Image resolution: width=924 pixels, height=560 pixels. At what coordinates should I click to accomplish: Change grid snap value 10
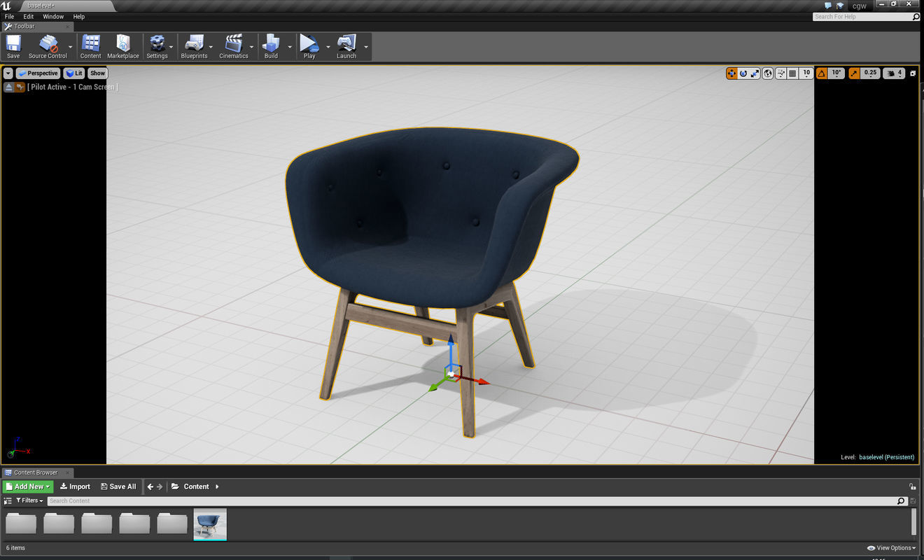click(x=806, y=73)
